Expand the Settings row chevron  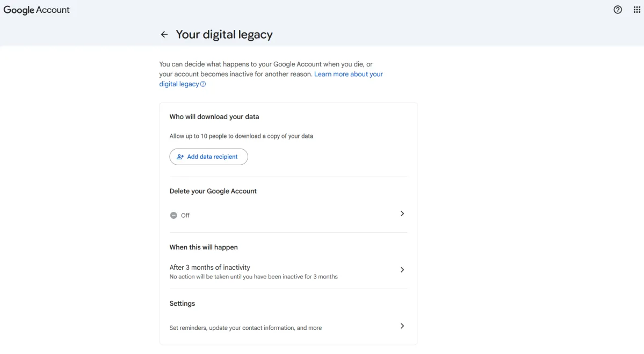[x=402, y=326]
